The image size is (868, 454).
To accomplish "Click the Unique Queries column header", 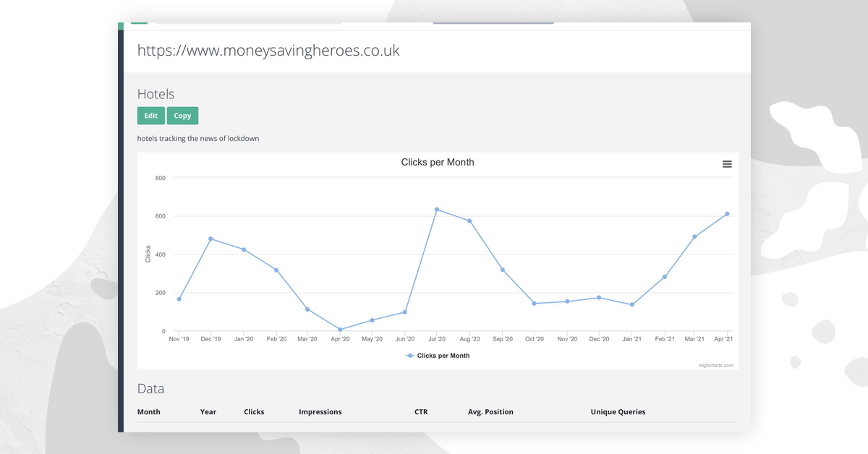I will coord(618,411).
